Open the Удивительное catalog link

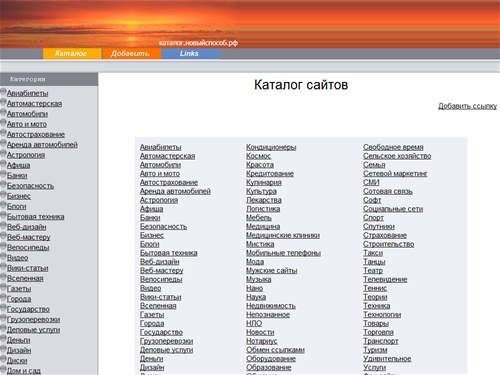(x=387, y=359)
